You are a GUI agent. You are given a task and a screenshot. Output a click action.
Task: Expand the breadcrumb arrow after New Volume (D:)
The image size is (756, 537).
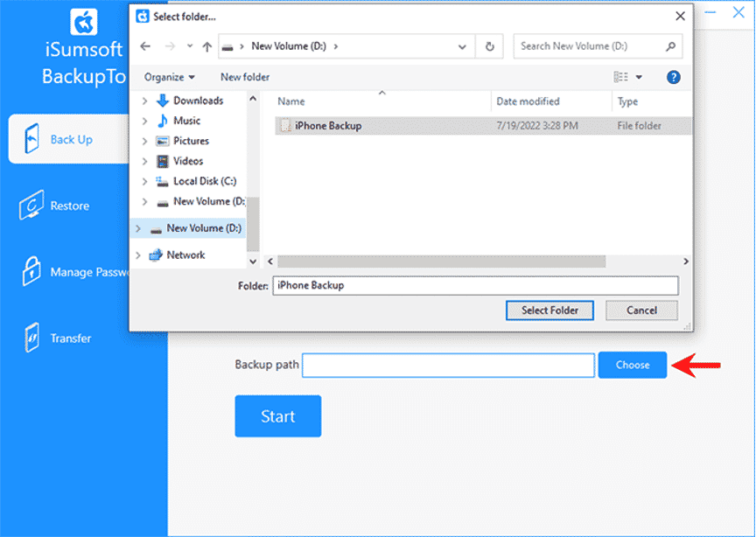[x=336, y=46]
